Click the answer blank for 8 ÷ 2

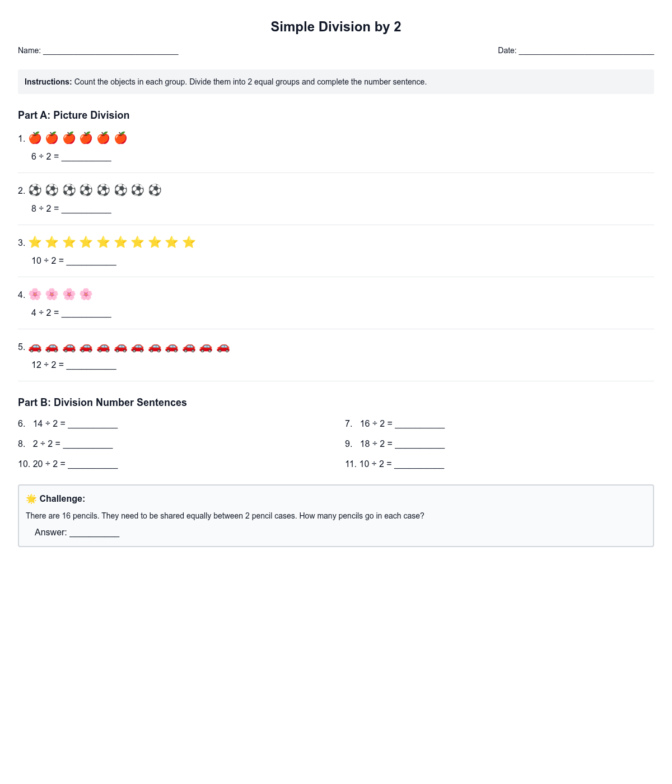coord(86,209)
